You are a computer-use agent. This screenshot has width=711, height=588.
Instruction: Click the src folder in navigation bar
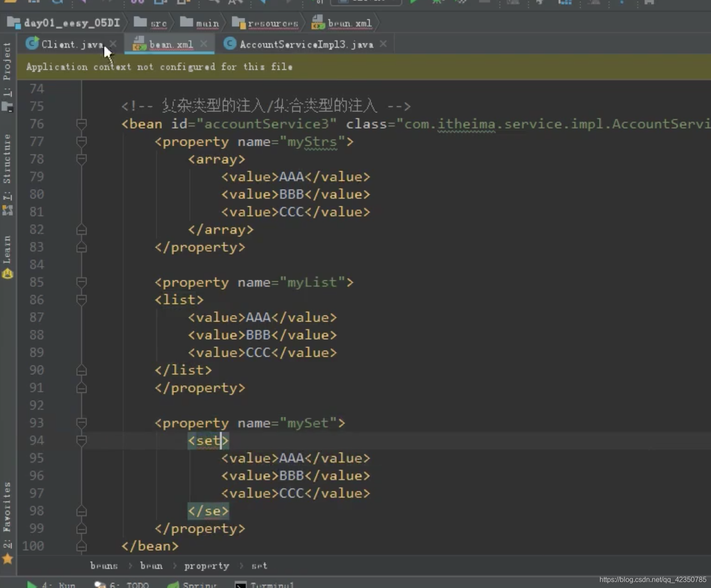tap(151, 23)
